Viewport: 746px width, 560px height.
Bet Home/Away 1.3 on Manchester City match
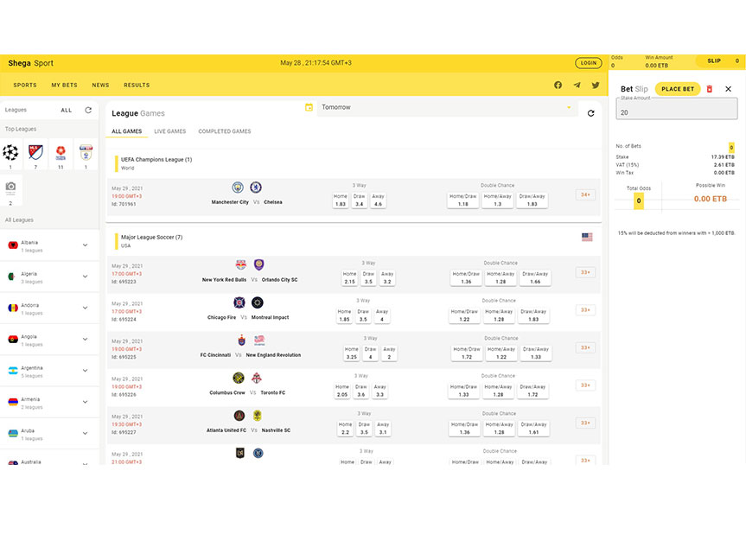498,200
